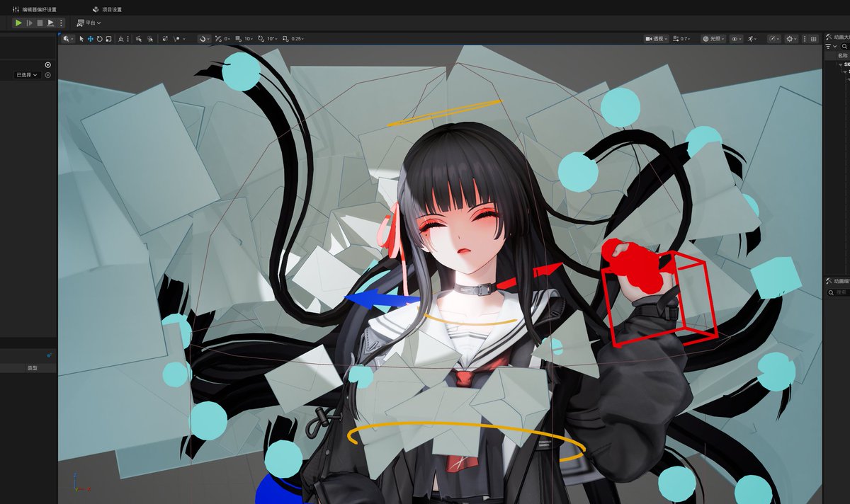Open camera speed 0.7 dropdown

click(681, 39)
